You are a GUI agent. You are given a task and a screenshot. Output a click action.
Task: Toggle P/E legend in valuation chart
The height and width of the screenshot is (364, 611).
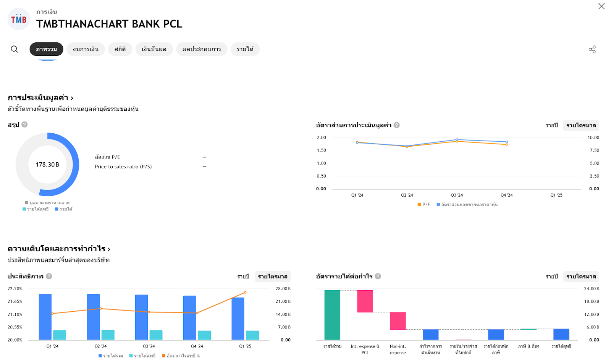point(424,205)
